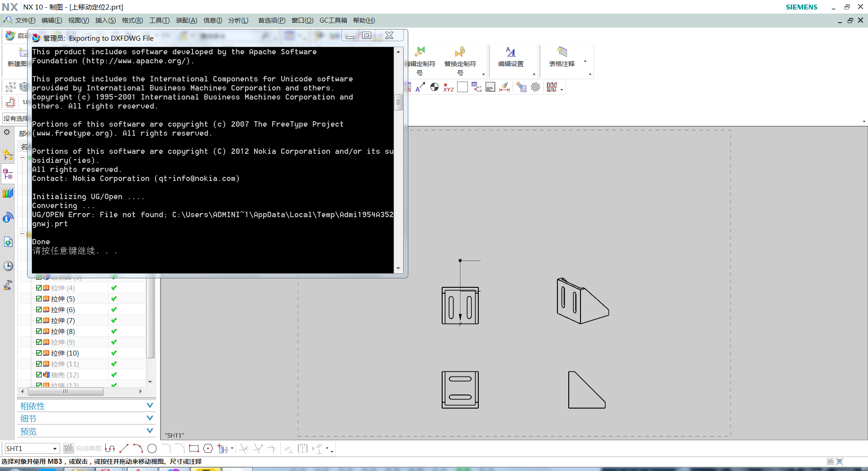
Task: Select the Arc sketch tool
Action: click(138, 448)
